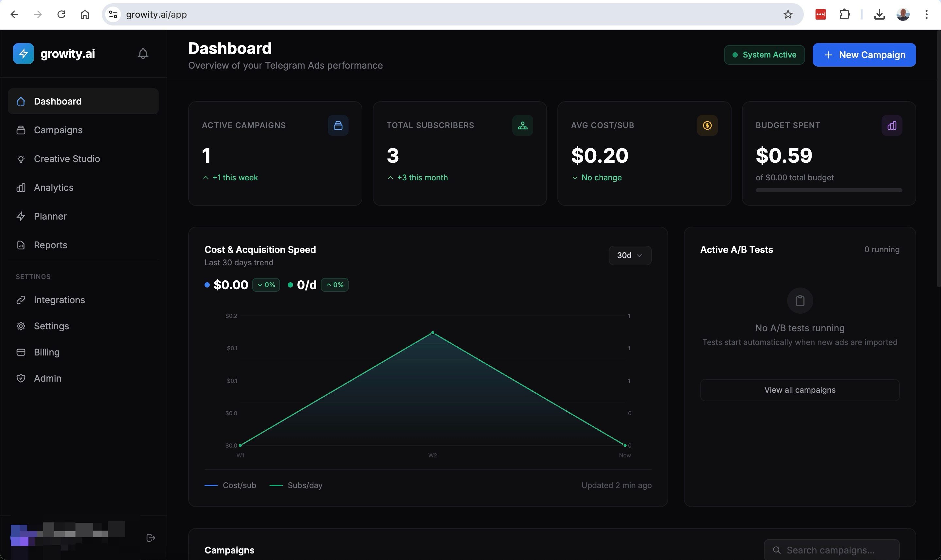
Task: Click the notification bell icon
Action: pos(143,54)
